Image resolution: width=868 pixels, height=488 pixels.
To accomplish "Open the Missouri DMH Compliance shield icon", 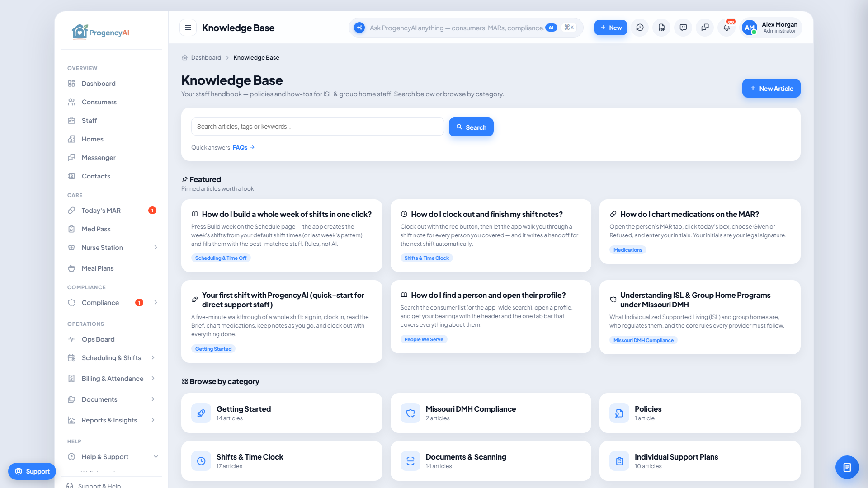I will pos(410,413).
